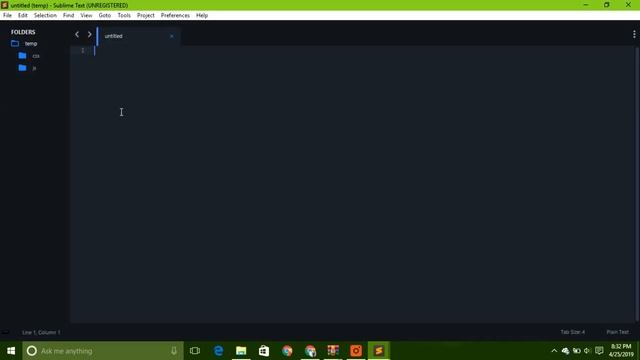Image resolution: width=640 pixels, height=360 pixels.
Task: Open the Tab Size: 4 selector
Action: tap(572, 332)
